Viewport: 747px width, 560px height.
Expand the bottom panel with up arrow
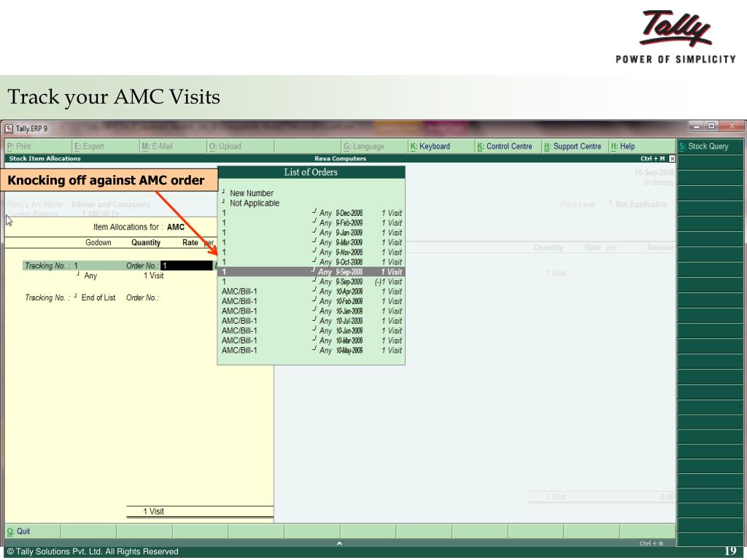[x=339, y=543]
